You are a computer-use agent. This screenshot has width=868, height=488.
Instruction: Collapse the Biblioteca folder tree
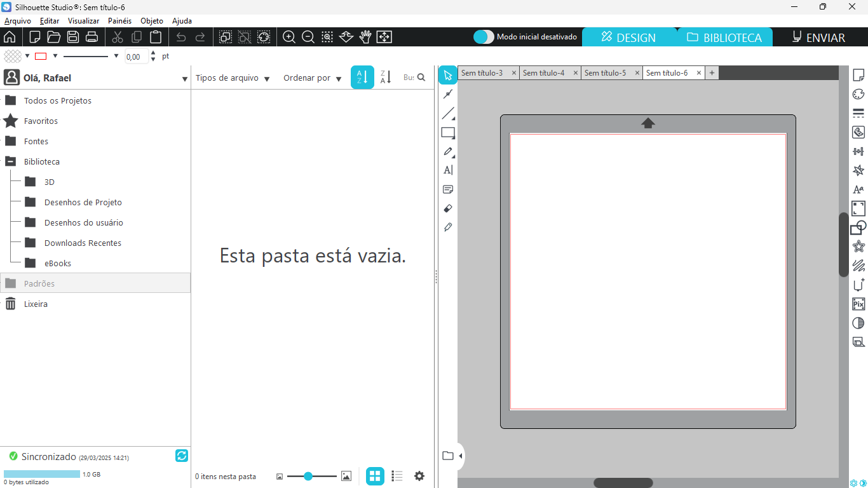pyautogui.click(x=10, y=161)
